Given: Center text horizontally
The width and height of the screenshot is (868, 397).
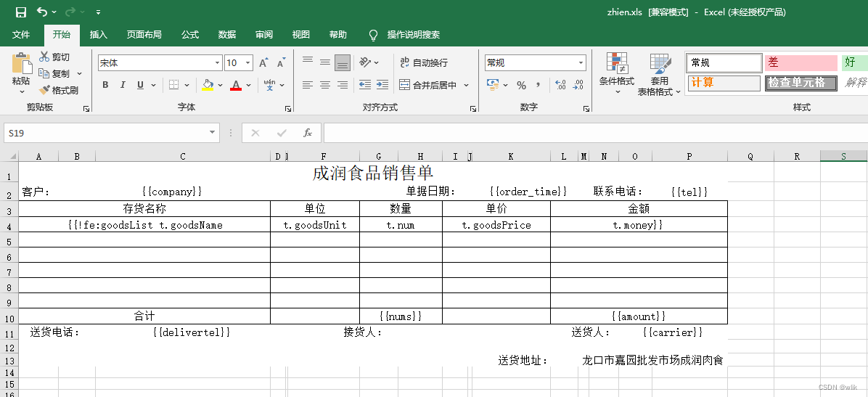Looking at the screenshot, I should coord(325,85).
